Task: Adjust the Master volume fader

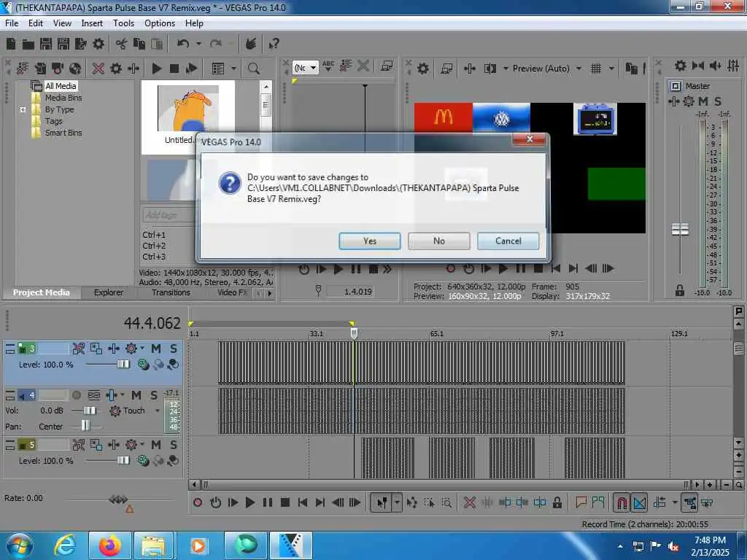Action: tap(681, 229)
